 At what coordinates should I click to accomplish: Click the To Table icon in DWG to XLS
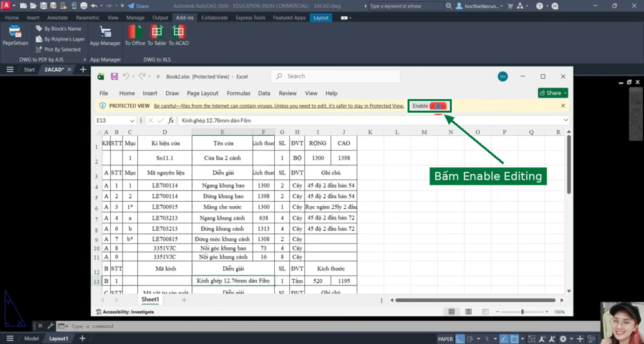(x=157, y=35)
